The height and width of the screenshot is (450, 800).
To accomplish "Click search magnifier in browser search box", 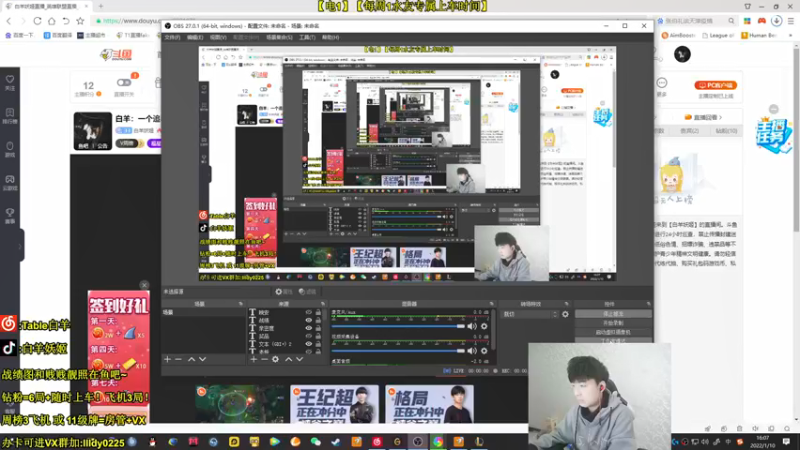I will click(x=731, y=21).
